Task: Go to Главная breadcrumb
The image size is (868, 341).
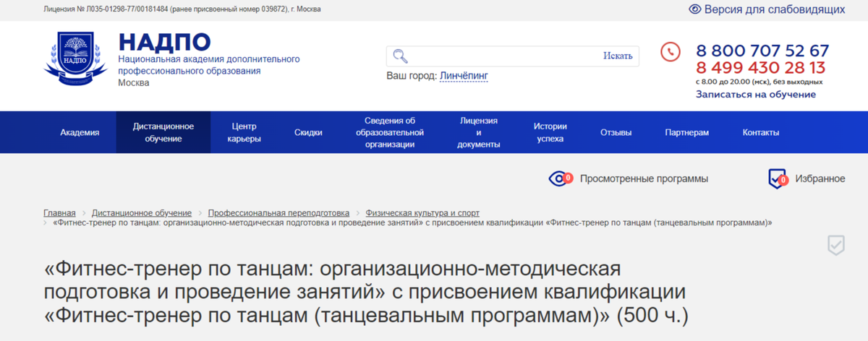Action: click(x=59, y=213)
